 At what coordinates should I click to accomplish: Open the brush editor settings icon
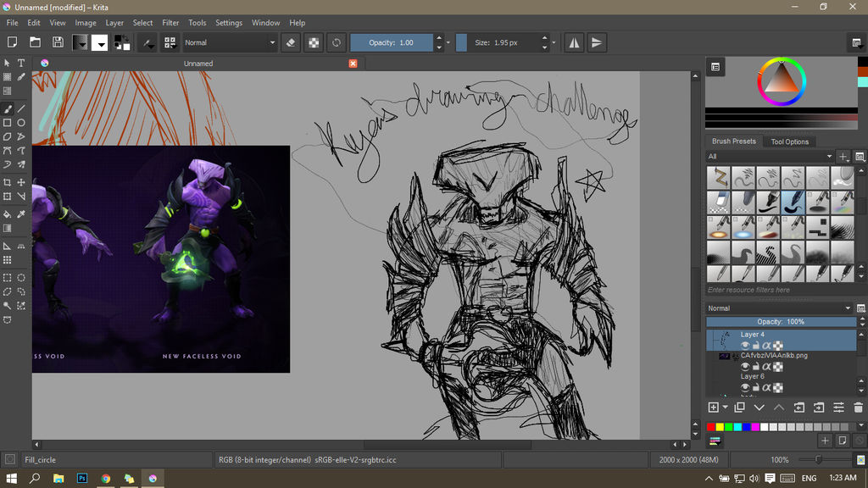pyautogui.click(x=147, y=42)
